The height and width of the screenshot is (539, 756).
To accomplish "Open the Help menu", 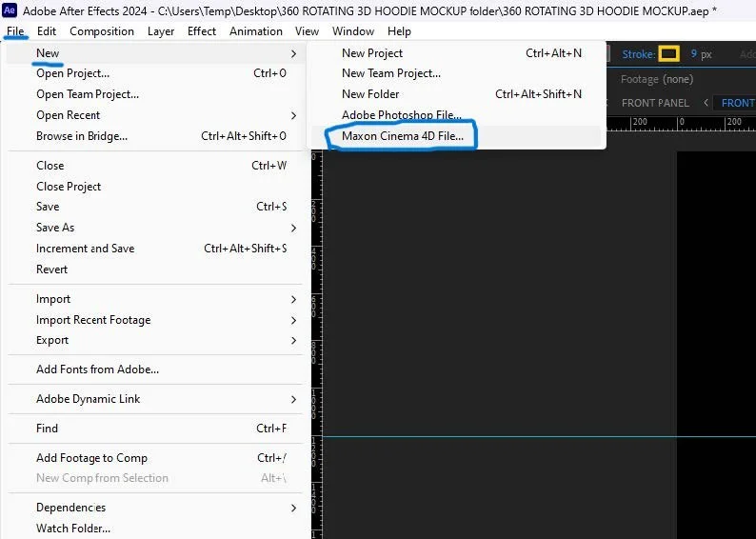I will 399,31.
